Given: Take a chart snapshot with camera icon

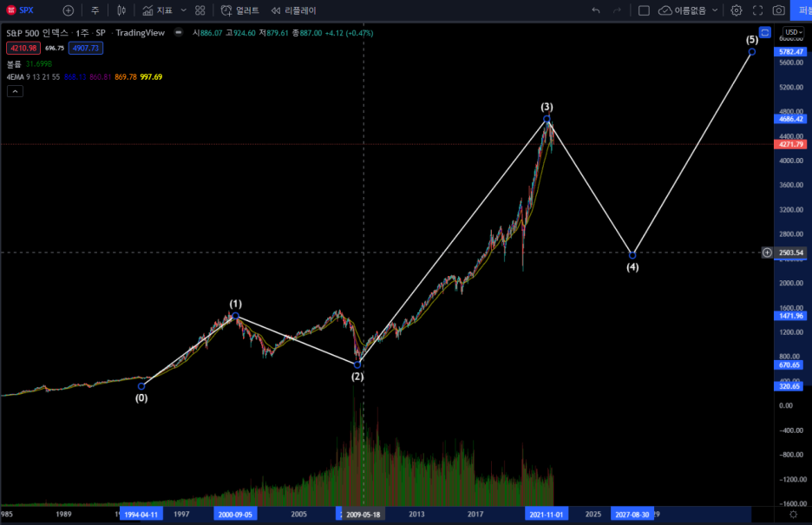Looking at the screenshot, I should click(x=778, y=10).
